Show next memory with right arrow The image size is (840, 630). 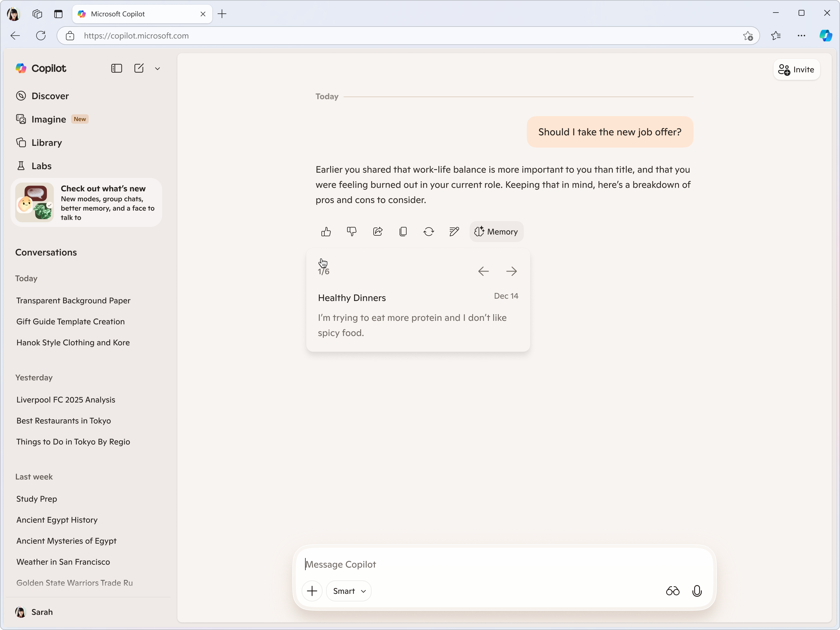pos(512,271)
